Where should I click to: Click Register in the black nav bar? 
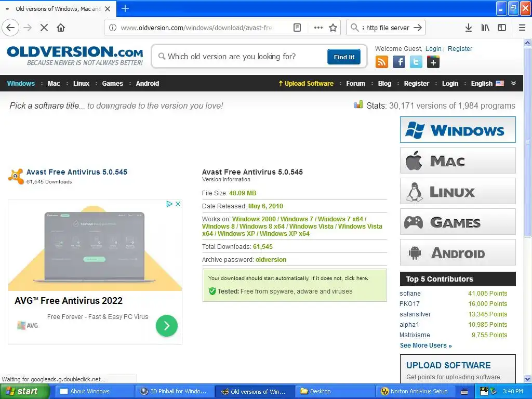pos(416,84)
